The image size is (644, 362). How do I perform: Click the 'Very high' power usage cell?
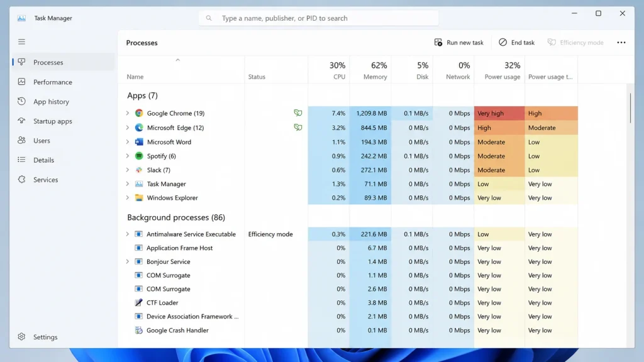click(x=499, y=113)
